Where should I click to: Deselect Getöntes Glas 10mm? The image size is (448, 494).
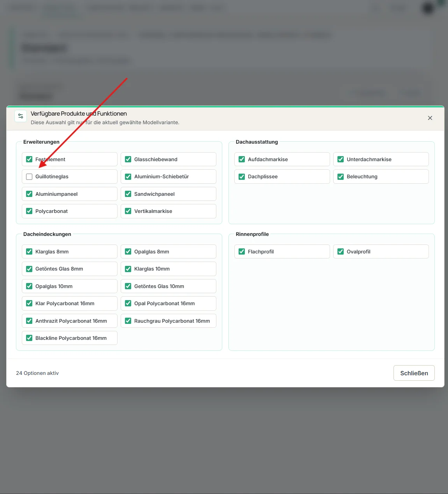click(128, 286)
